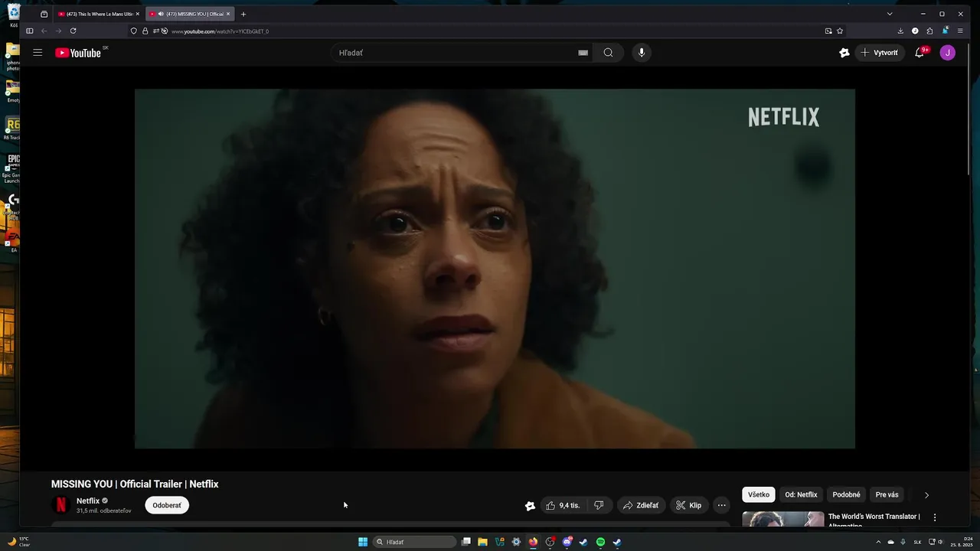Open a new browser tab

tap(243, 14)
